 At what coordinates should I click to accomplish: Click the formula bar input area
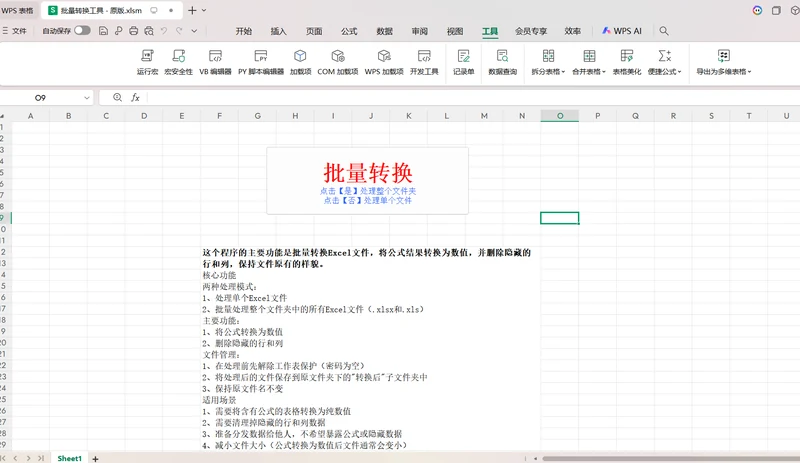pyautogui.click(x=472, y=97)
